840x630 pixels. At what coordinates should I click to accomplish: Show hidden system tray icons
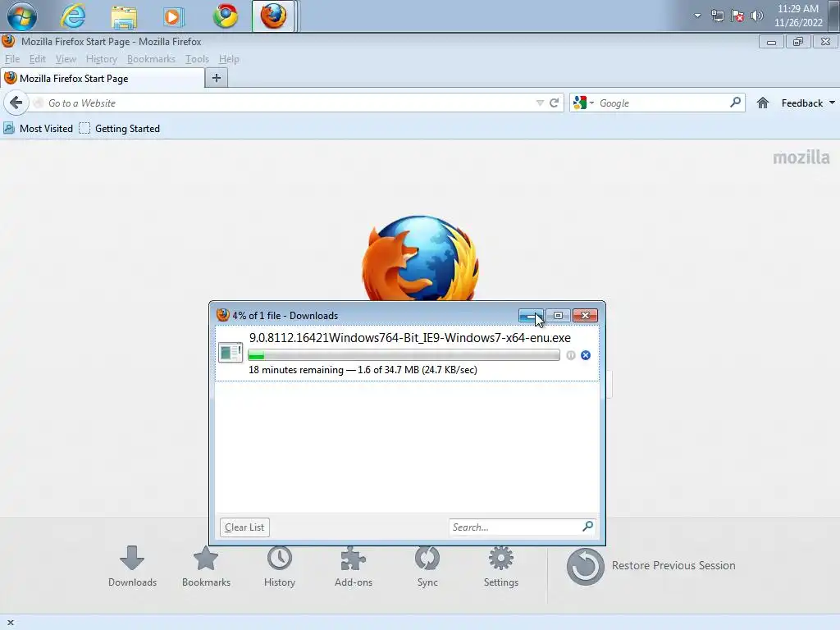tap(697, 16)
